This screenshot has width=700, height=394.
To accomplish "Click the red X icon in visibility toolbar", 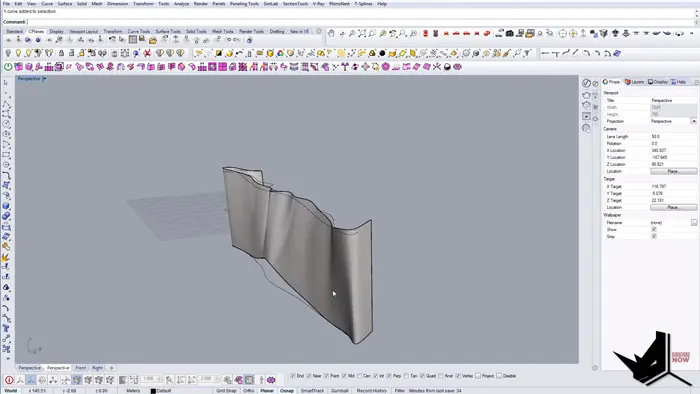I will tap(147, 53).
